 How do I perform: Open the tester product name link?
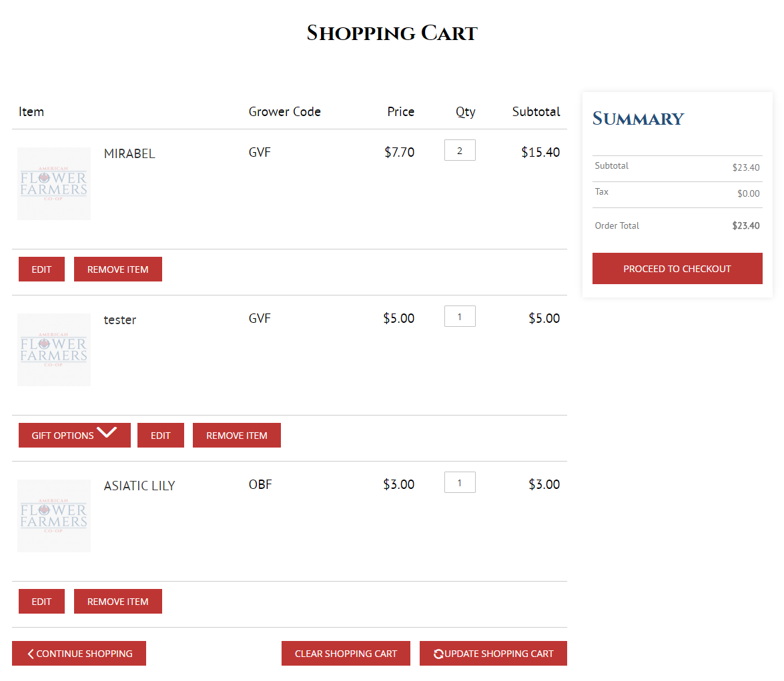click(x=120, y=320)
